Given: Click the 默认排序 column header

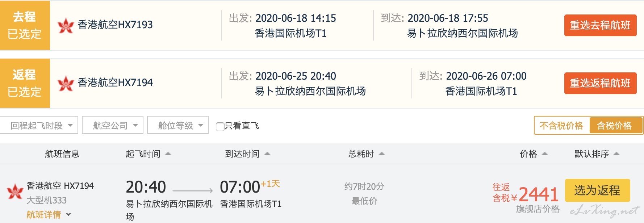Looking at the screenshot, I should [x=592, y=154].
